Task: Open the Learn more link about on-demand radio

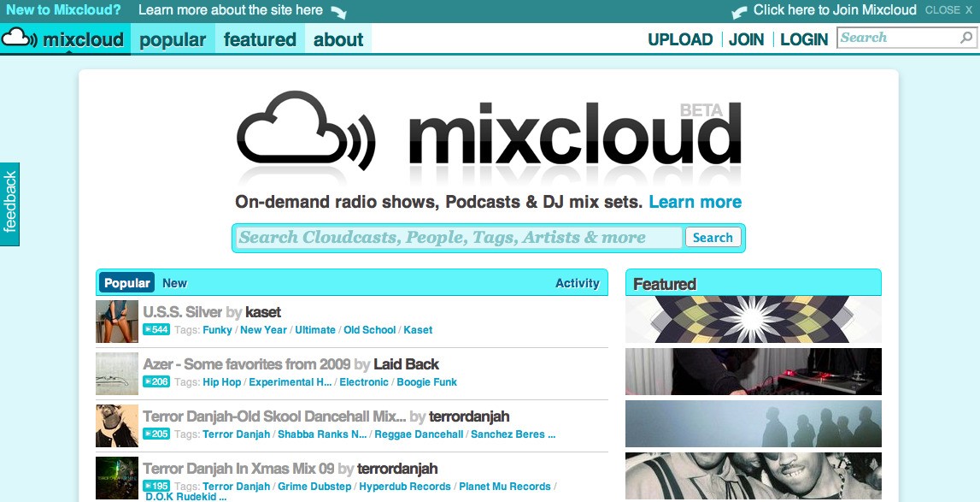Action: click(694, 202)
